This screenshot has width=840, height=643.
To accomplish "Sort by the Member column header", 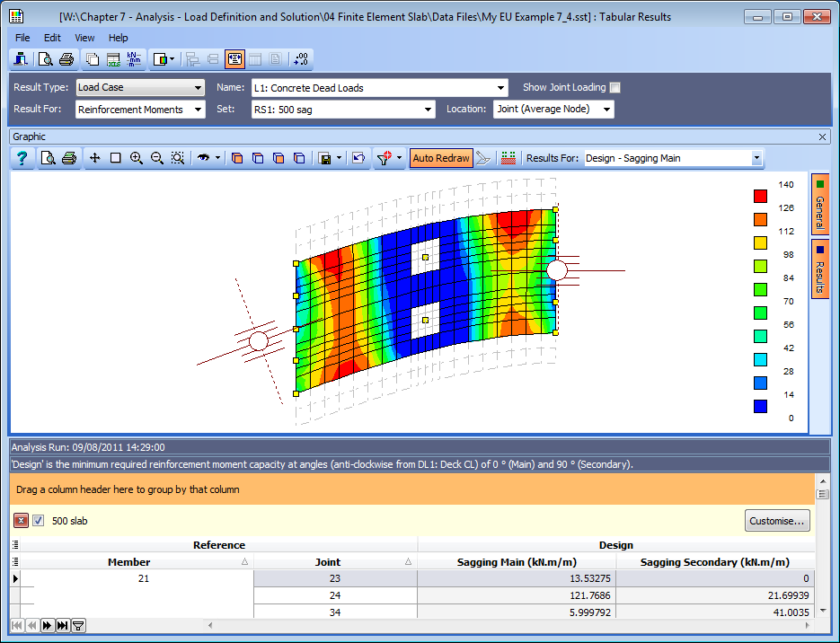I will (137, 561).
